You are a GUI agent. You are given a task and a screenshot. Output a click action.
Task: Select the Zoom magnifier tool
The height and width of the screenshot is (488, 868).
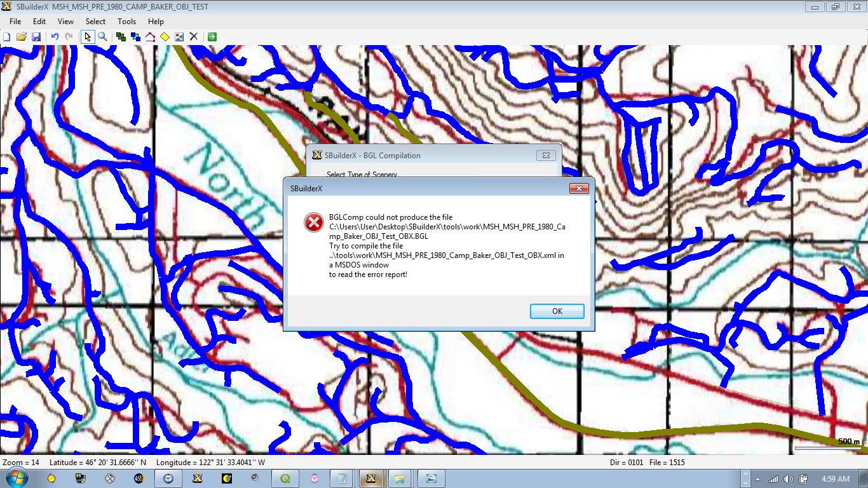(x=102, y=37)
